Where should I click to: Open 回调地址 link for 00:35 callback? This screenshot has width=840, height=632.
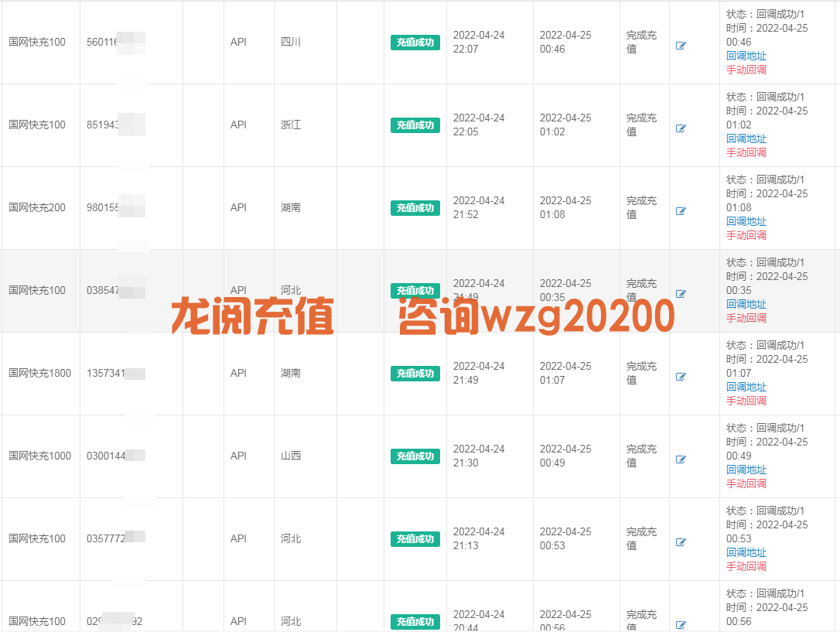pos(746,304)
